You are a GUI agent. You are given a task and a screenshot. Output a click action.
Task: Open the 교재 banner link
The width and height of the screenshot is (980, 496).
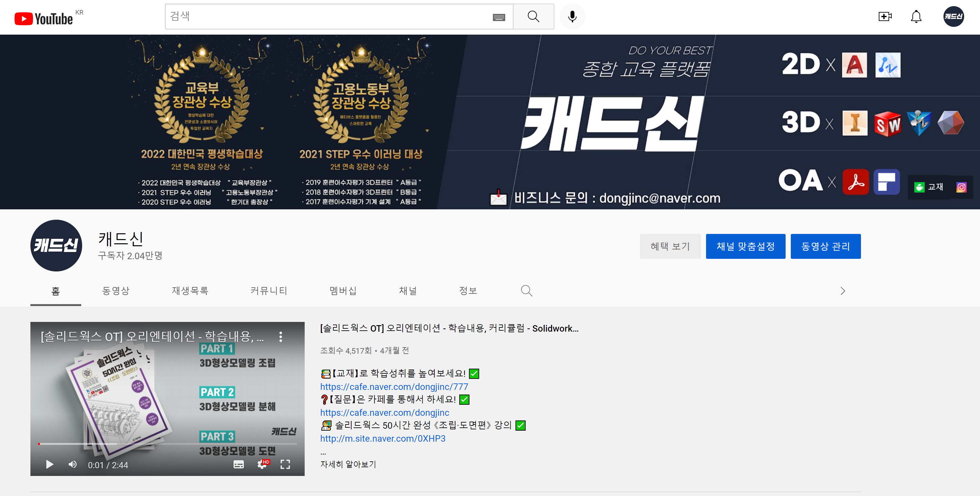929,187
